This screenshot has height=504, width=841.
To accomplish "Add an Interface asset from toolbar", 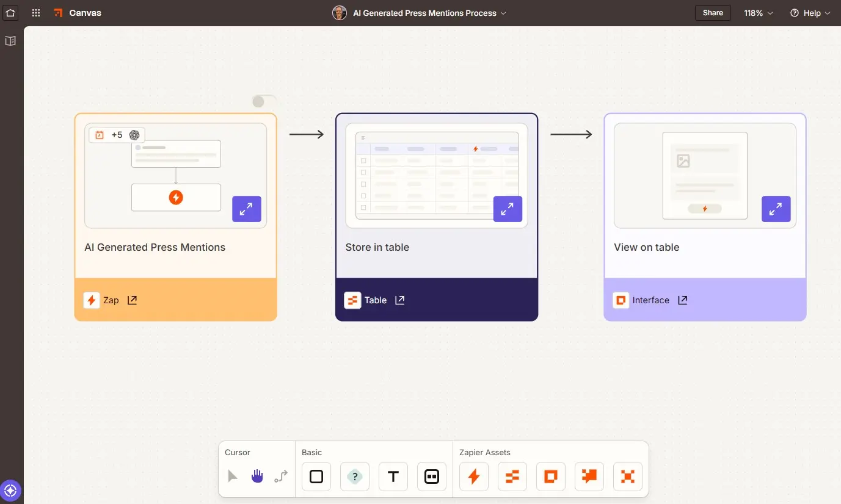I will pyautogui.click(x=551, y=477).
